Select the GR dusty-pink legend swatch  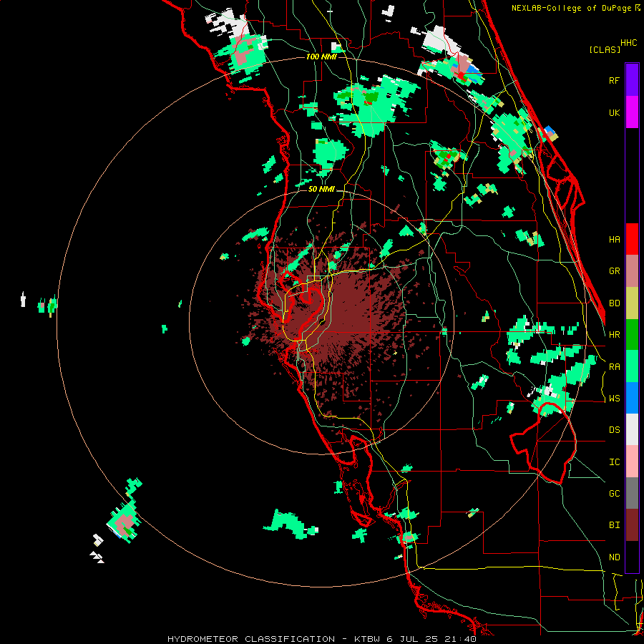[x=632, y=271]
